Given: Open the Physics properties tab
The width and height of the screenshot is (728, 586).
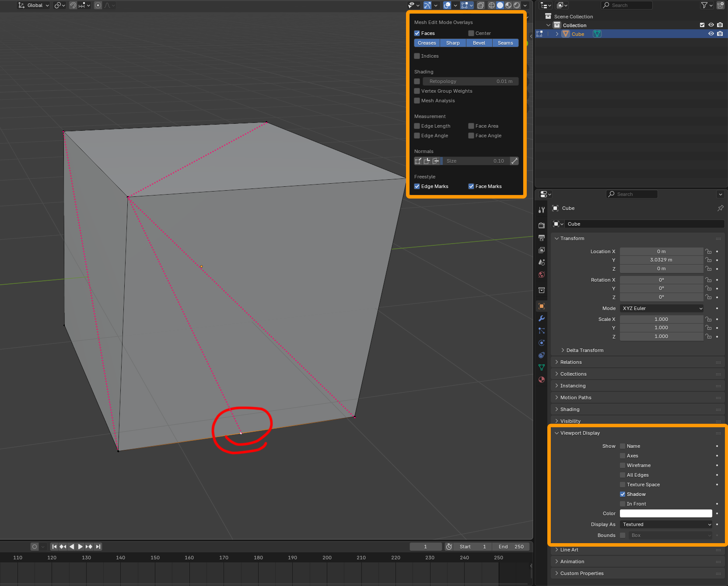Looking at the screenshot, I should (542, 343).
